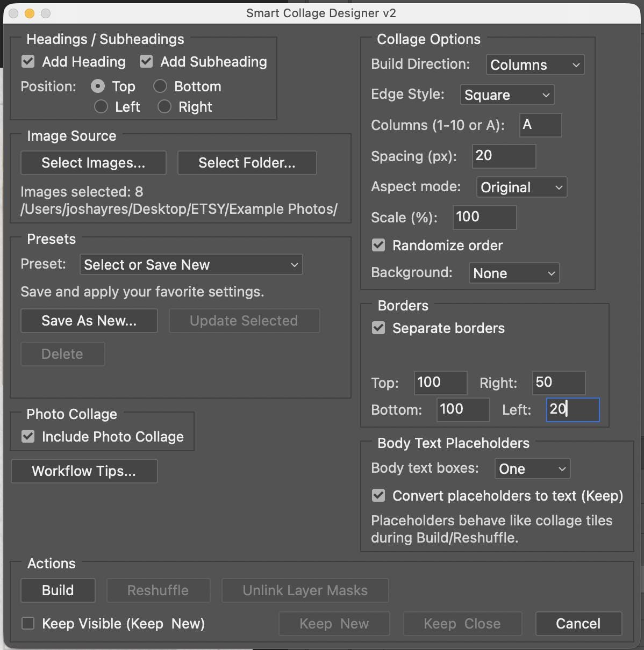Close the Smart Collage Designer window
This screenshot has height=650, width=644.
[x=13, y=13]
